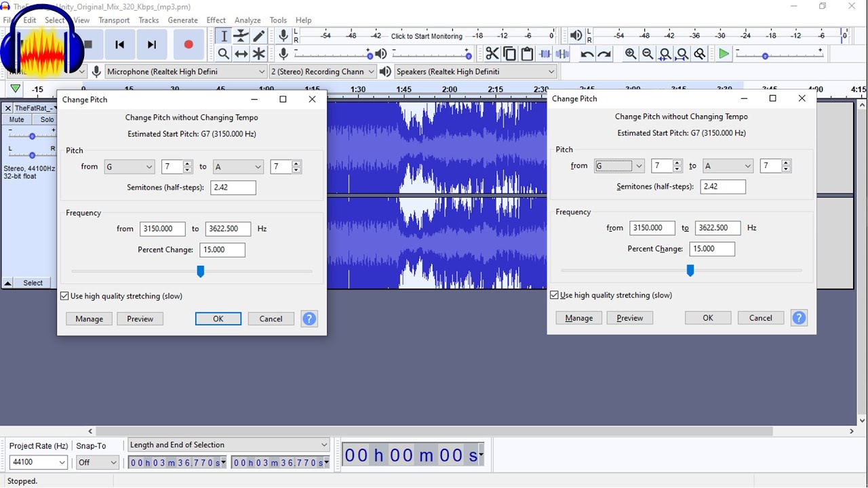Click Skip to Start transport button
This screenshot has height=488, width=868.
[x=120, y=45]
